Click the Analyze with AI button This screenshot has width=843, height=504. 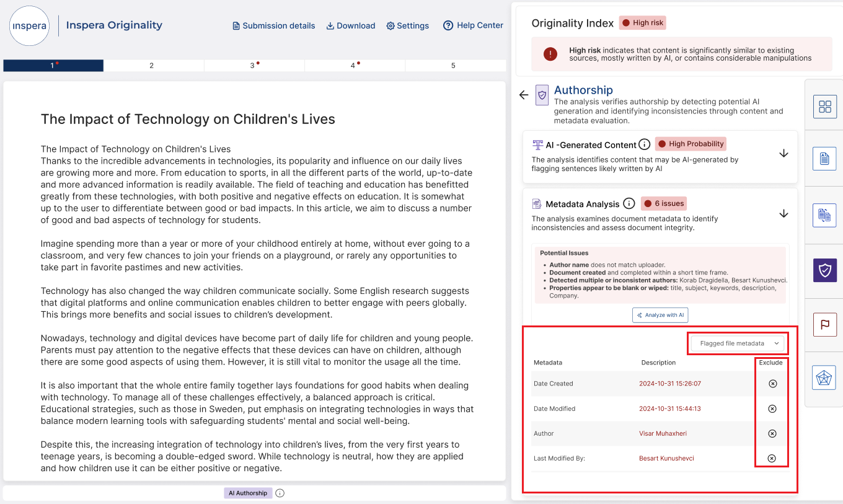(660, 315)
